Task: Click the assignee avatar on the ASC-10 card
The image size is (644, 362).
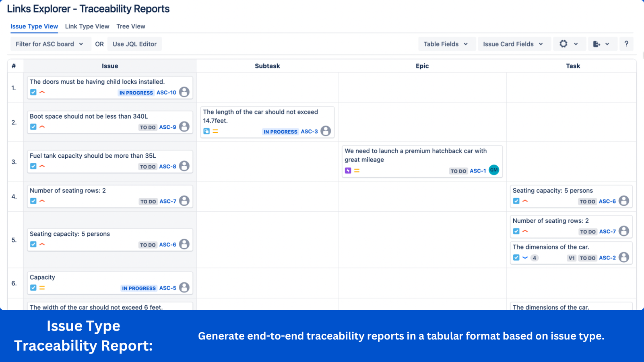Action: 184,92
